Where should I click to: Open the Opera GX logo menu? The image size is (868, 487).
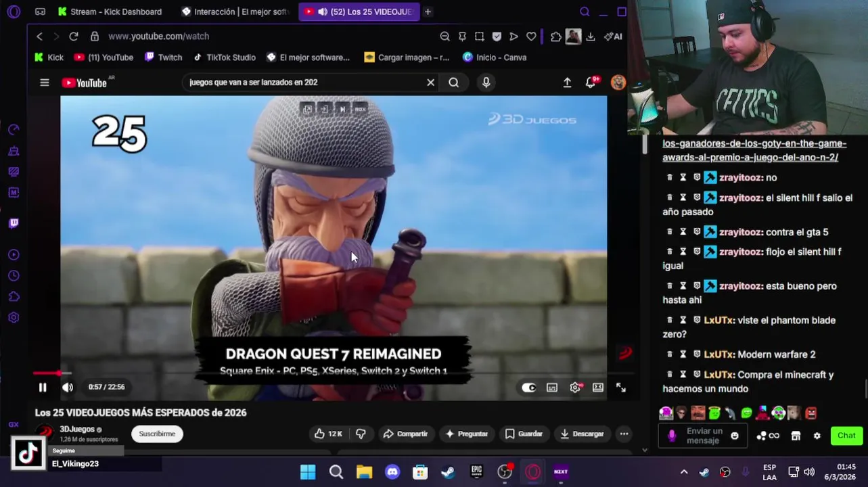[14, 11]
